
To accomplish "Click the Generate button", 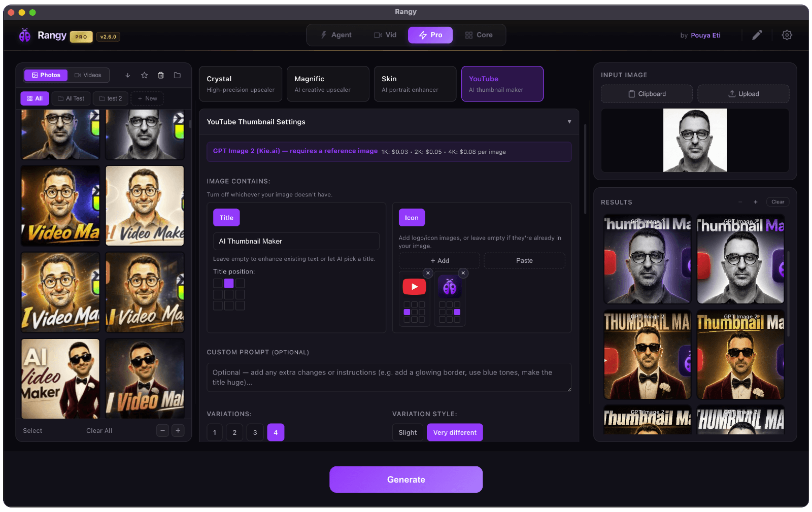I will click(x=406, y=480).
